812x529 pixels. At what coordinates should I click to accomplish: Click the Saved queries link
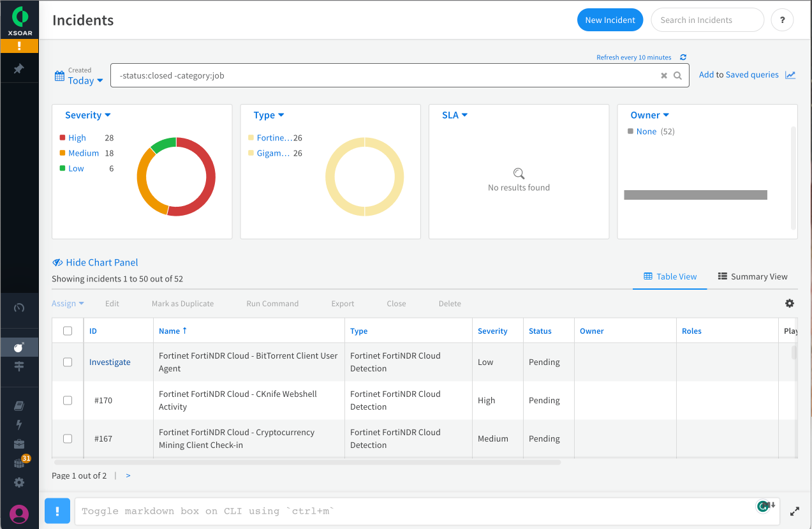pyautogui.click(x=752, y=75)
